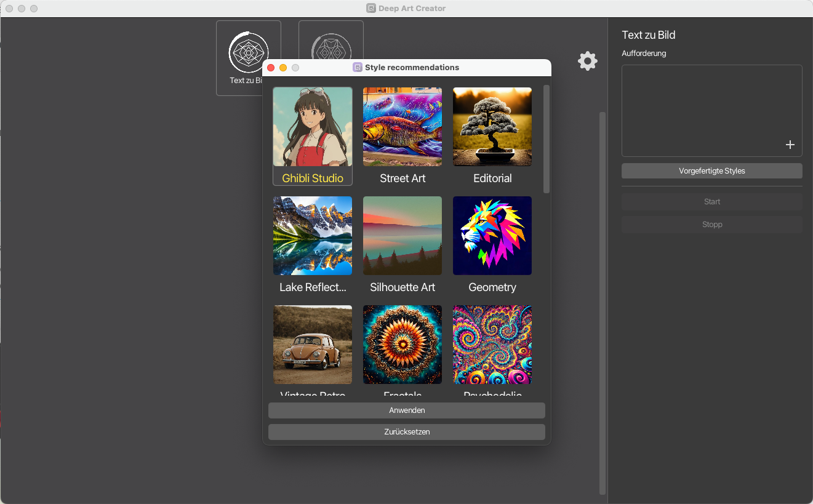Pick the Psychedelic swirls thumbnail
The height and width of the screenshot is (504, 813).
point(492,345)
